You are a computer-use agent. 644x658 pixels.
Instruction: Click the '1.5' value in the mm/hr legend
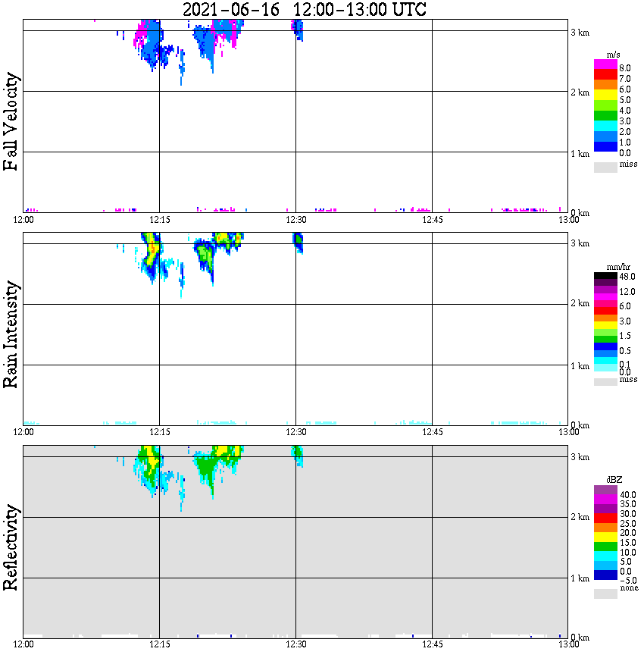625,336
